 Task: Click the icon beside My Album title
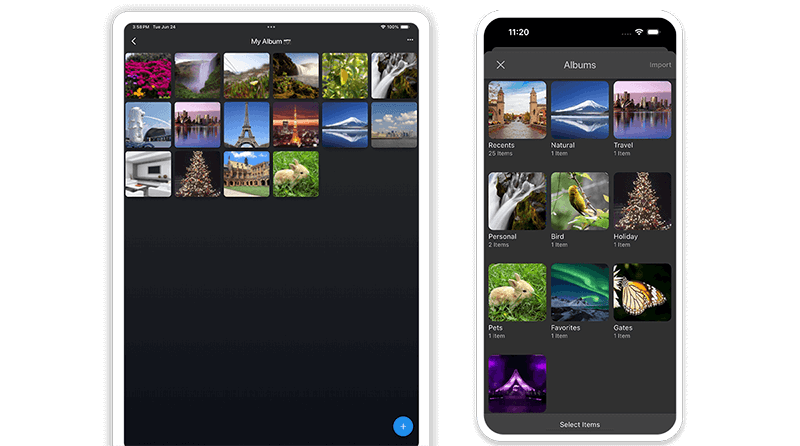289,41
